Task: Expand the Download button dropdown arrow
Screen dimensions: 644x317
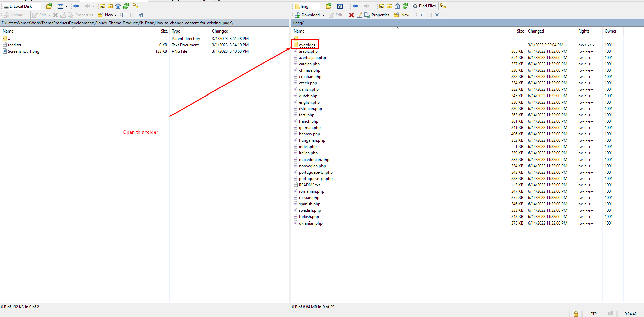Action: pyautogui.click(x=323, y=15)
